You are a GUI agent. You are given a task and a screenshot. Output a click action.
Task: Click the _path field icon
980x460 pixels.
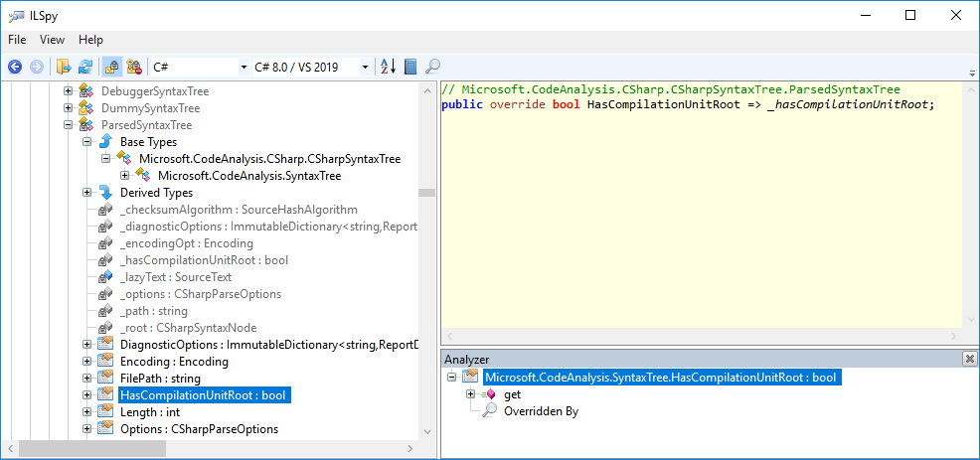pos(105,311)
